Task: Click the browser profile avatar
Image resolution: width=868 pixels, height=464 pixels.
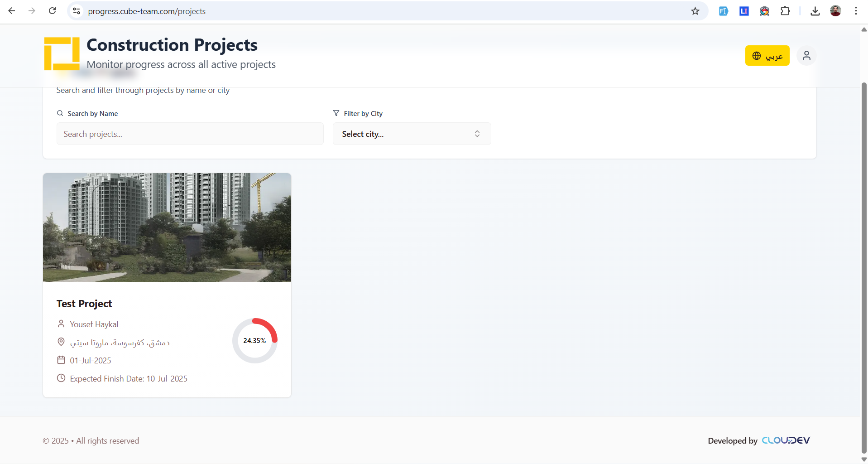Action: [836, 11]
